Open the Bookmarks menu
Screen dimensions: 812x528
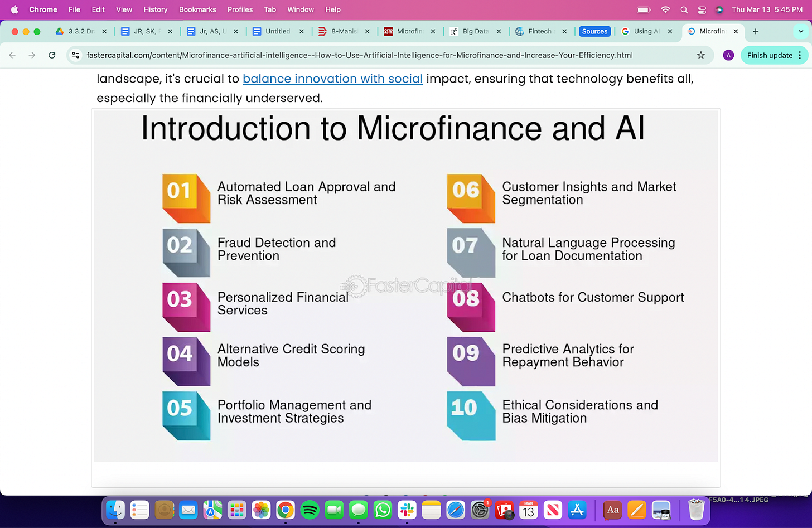click(x=197, y=9)
